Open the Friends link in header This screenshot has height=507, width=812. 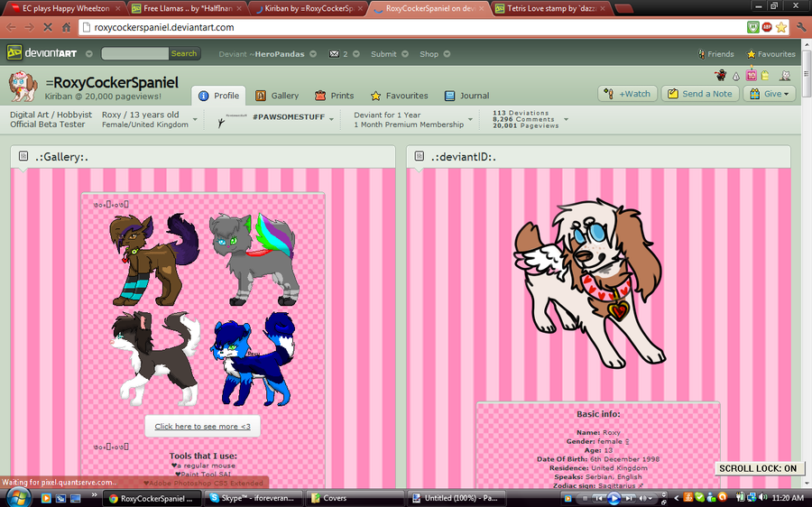[x=715, y=54]
